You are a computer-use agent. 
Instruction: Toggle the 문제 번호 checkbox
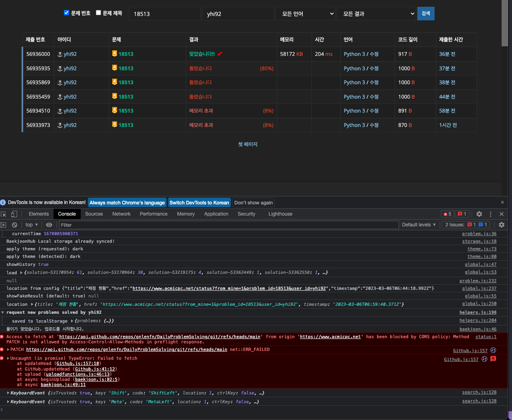click(x=67, y=13)
